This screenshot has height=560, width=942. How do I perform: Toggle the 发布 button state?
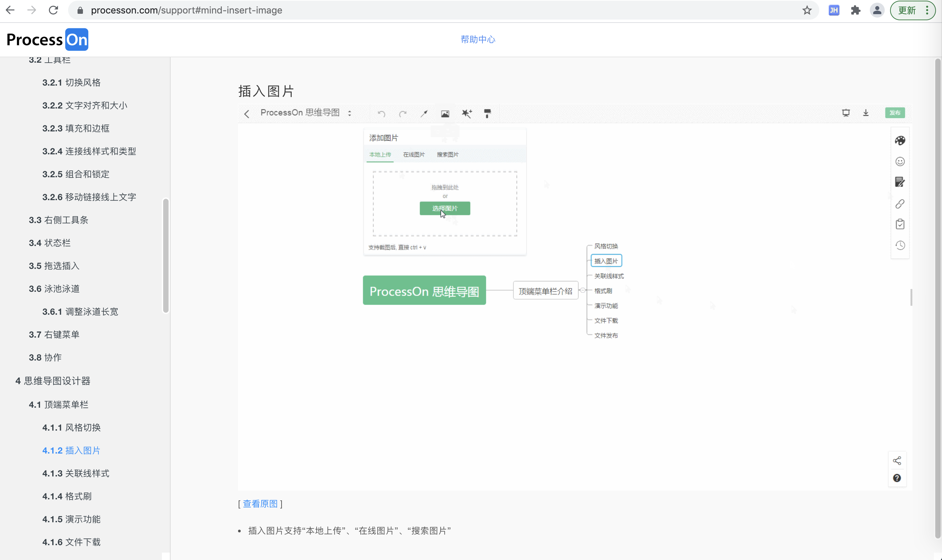point(895,112)
